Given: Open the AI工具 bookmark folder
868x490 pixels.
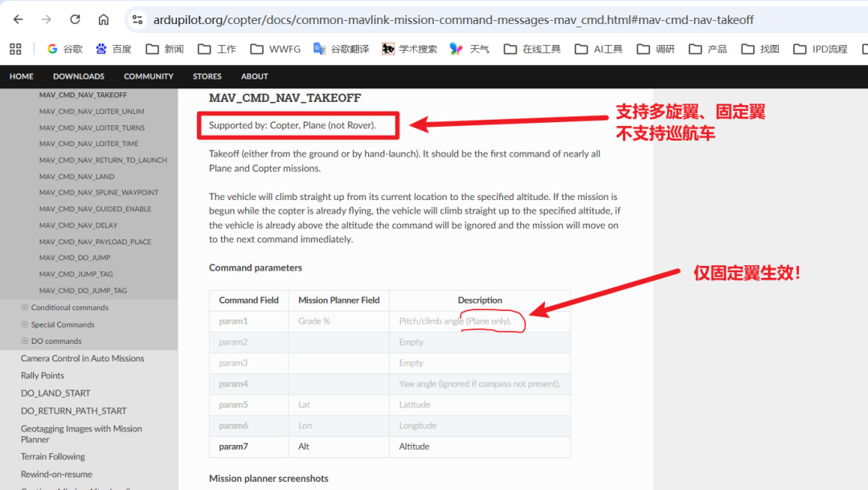Looking at the screenshot, I should (599, 49).
